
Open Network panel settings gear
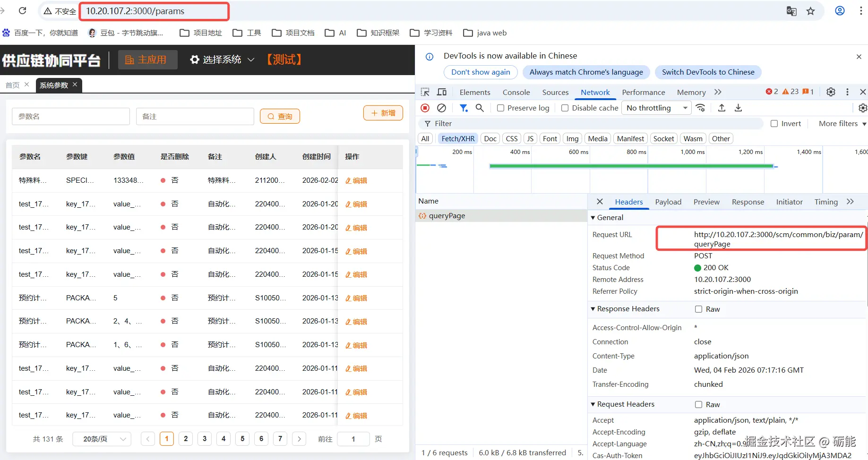(x=863, y=108)
